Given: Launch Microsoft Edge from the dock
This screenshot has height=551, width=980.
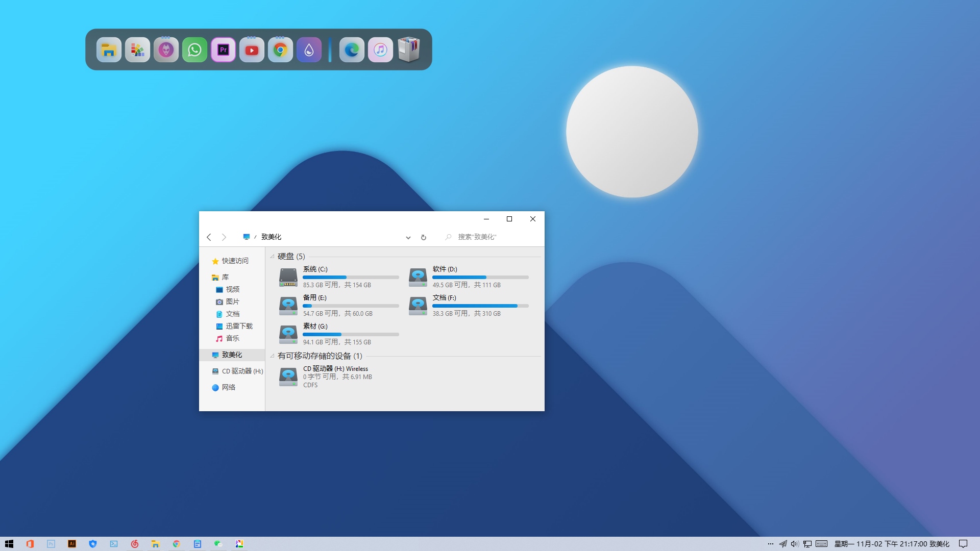Looking at the screenshot, I should point(352,49).
